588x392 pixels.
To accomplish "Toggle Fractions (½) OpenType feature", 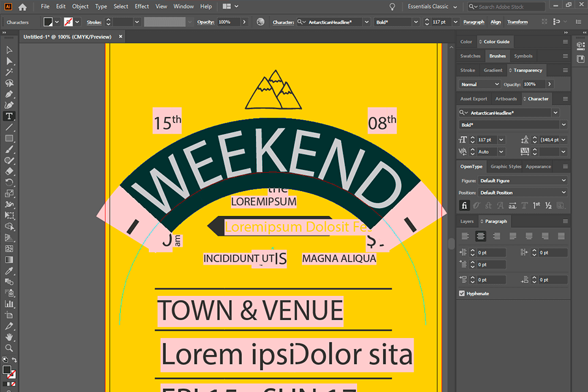I will [x=548, y=206].
